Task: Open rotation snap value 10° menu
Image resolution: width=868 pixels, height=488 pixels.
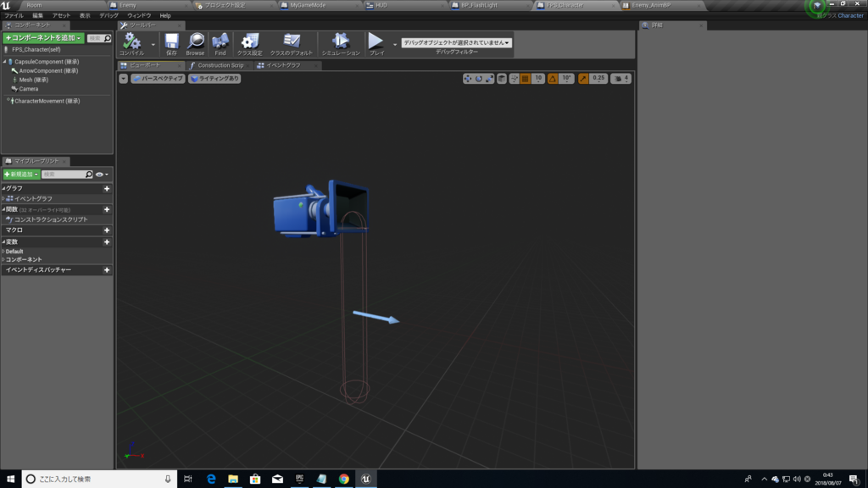Action: [x=566, y=79]
